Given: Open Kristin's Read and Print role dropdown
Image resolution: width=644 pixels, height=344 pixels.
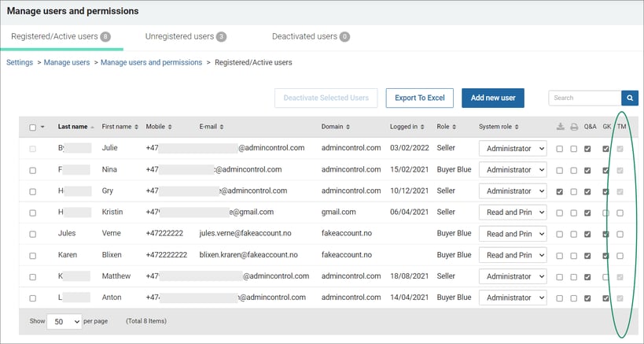Looking at the screenshot, I should click(x=513, y=213).
